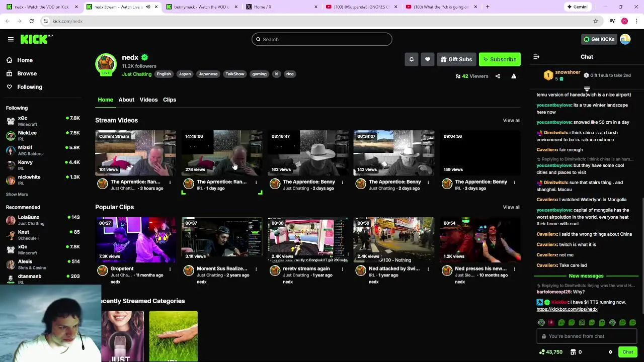Click Get KICKs button
The image size is (644, 362).
pos(599,39)
